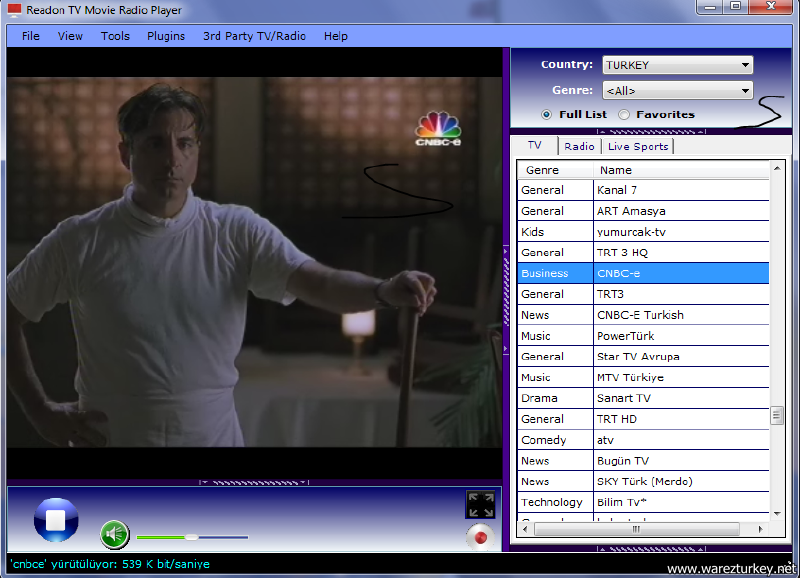Viewport: 800px width, 578px height.
Task: Select the Kanal 7 channel
Action: pyautogui.click(x=643, y=190)
